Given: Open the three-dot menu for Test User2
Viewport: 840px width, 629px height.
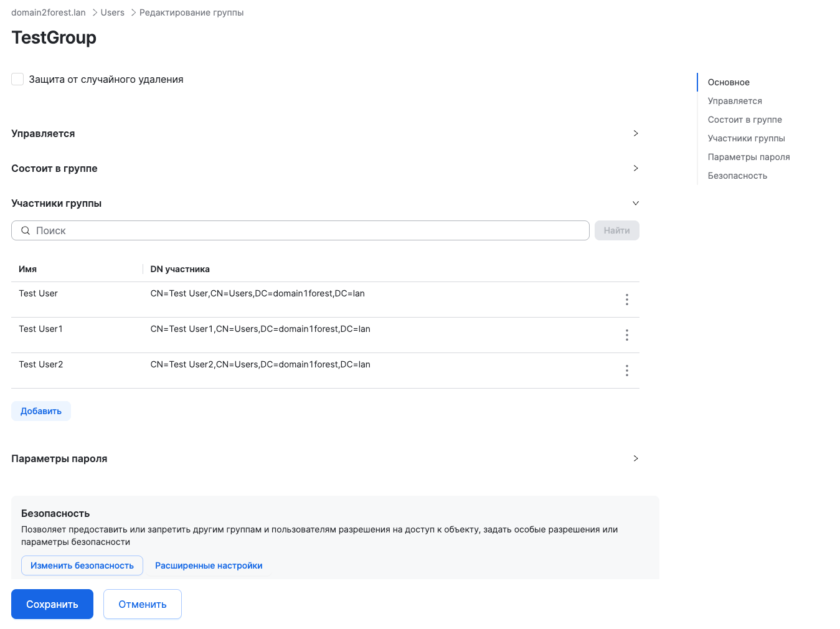Looking at the screenshot, I should point(626,371).
